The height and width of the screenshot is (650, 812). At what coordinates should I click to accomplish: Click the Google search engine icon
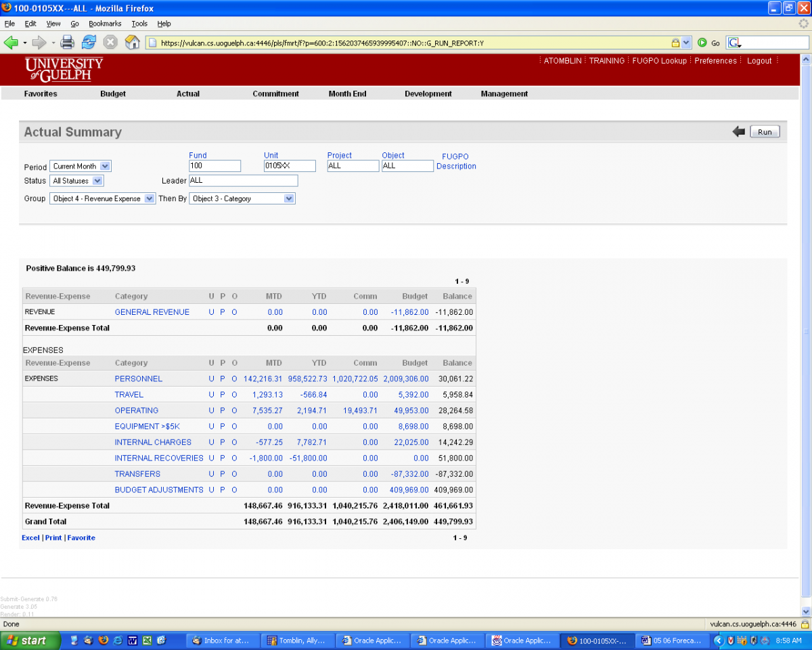734,43
